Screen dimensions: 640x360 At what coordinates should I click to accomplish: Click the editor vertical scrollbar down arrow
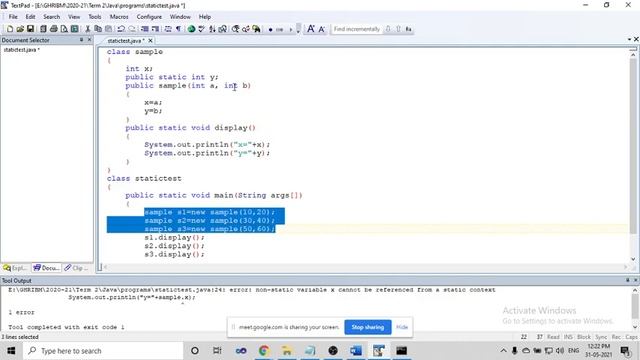(633, 259)
